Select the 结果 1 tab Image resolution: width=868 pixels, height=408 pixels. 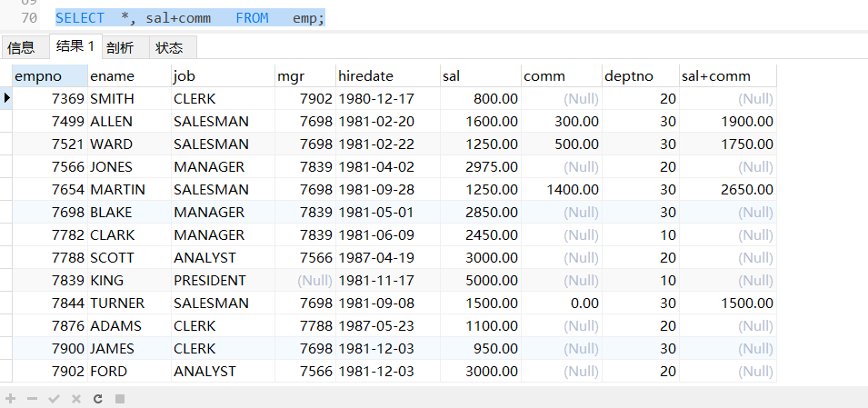[x=75, y=46]
